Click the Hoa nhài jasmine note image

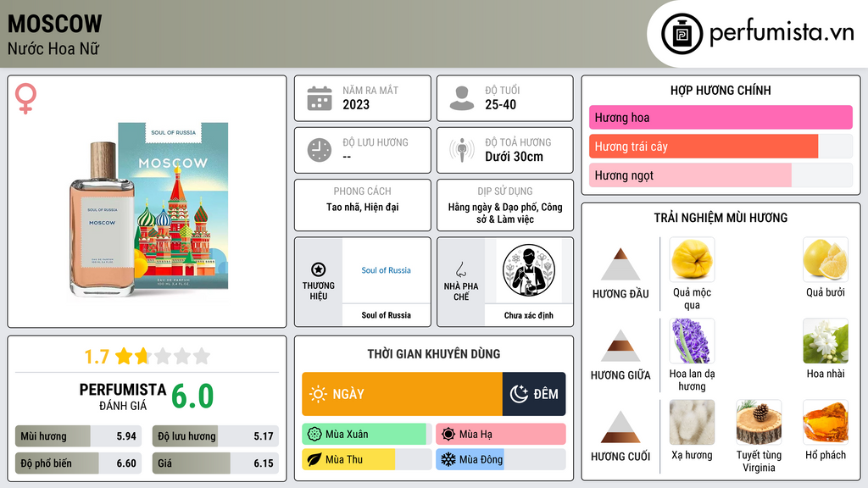tap(826, 341)
